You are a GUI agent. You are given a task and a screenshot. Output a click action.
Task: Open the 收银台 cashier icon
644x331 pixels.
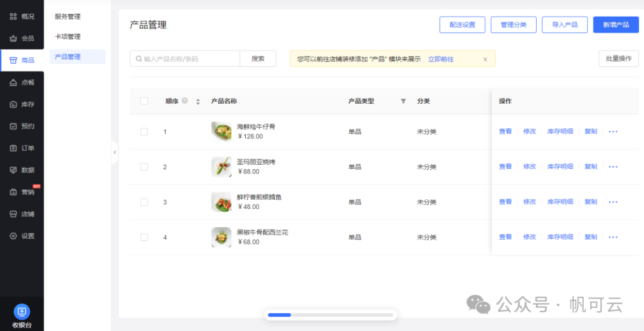point(22,311)
